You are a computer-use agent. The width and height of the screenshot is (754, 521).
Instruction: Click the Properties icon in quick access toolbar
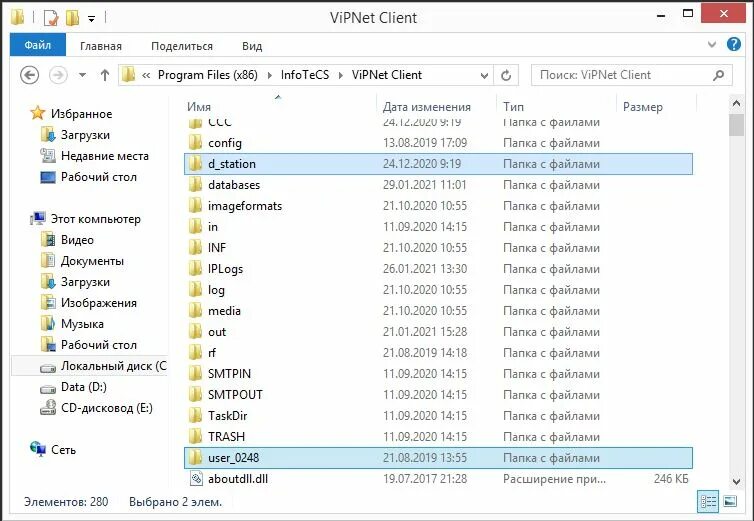pyautogui.click(x=50, y=18)
